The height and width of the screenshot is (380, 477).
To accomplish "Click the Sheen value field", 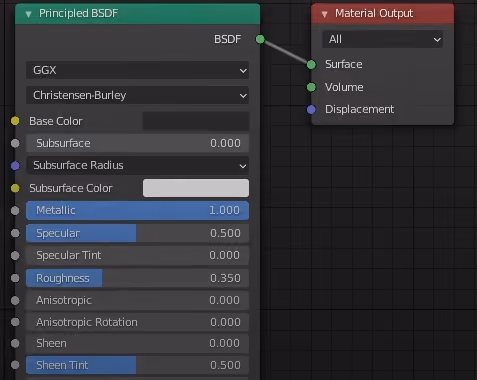I will pyautogui.click(x=137, y=343).
